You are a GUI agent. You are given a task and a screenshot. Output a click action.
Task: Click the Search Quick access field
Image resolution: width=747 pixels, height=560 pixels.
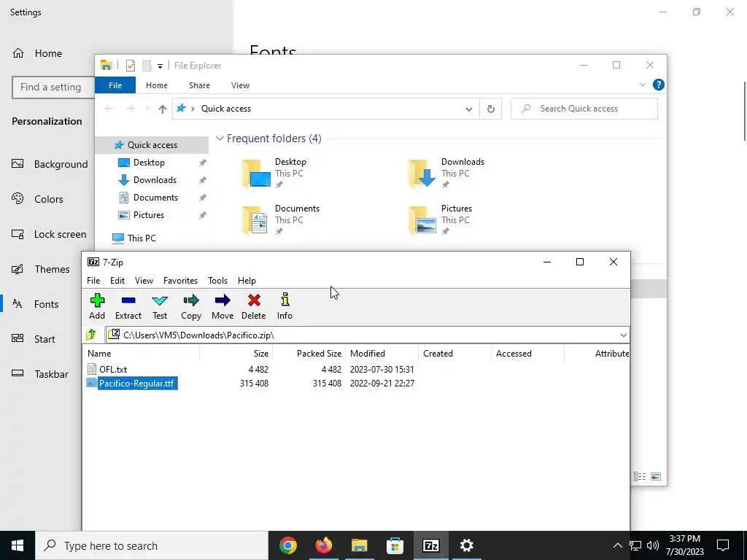coord(584,109)
